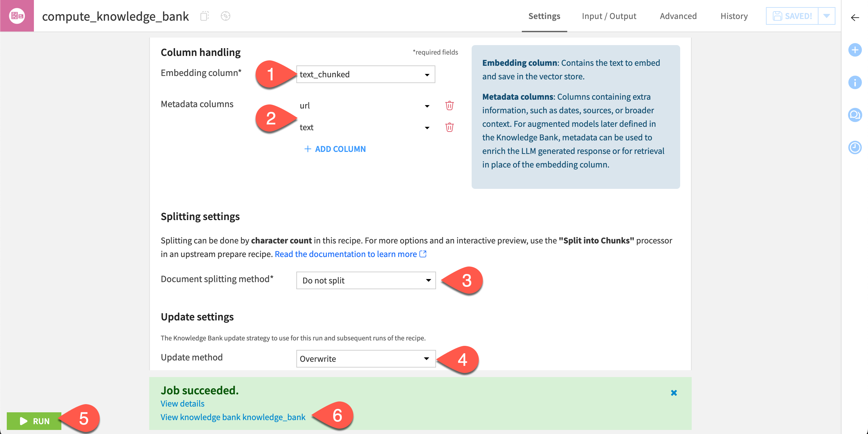Dismiss the Job succeeded notification

(x=673, y=393)
